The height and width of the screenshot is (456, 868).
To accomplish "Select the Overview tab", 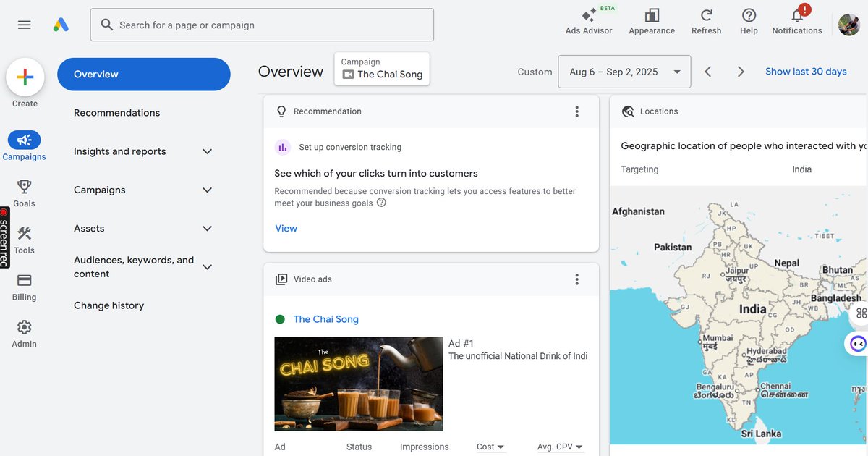I will click(143, 74).
